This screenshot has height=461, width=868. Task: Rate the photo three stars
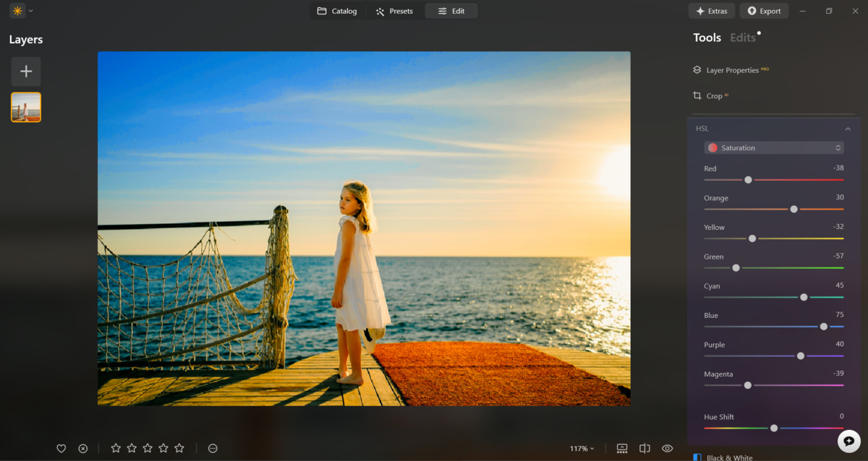[148, 448]
